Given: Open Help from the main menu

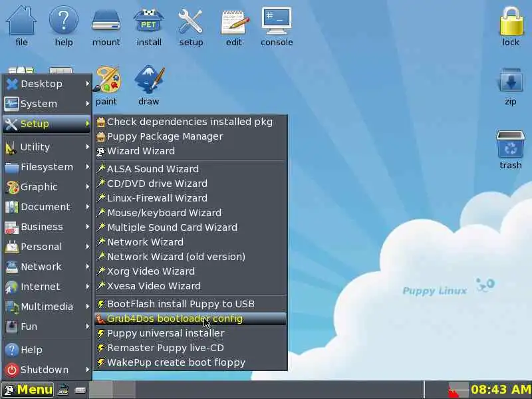Looking at the screenshot, I should [x=47, y=350].
